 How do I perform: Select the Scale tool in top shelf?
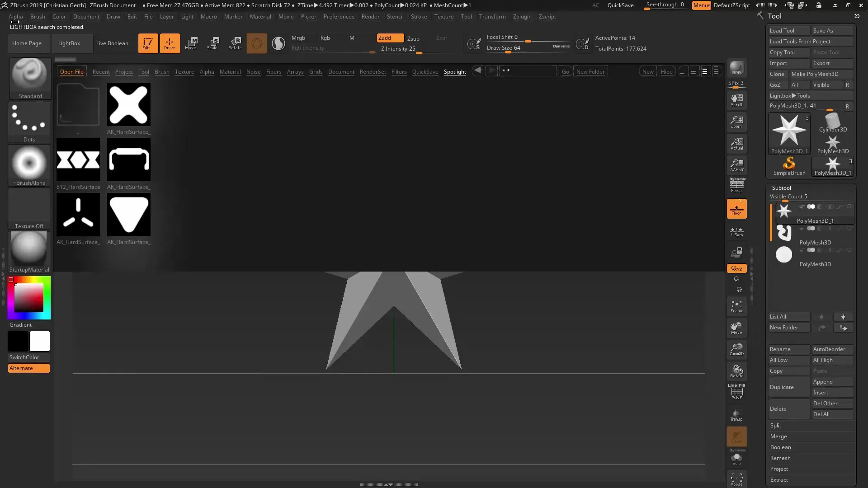(x=212, y=43)
